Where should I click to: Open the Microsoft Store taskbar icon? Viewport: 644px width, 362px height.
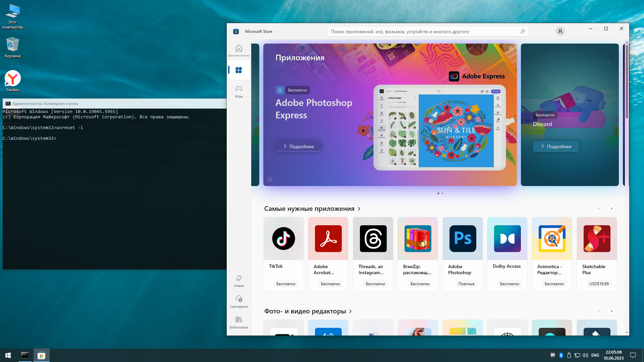point(41,355)
